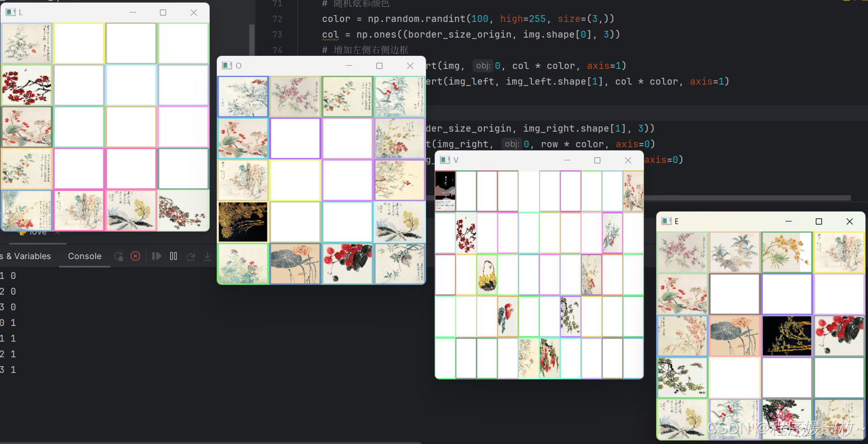Click line number 73 in gutter
Screen dimensions: 868x444
point(277,34)
